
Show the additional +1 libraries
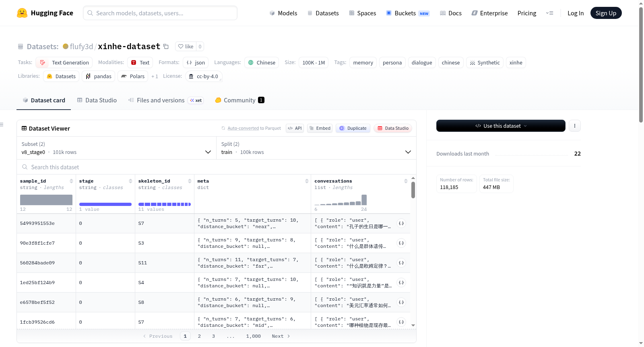(x=155, y=76)
